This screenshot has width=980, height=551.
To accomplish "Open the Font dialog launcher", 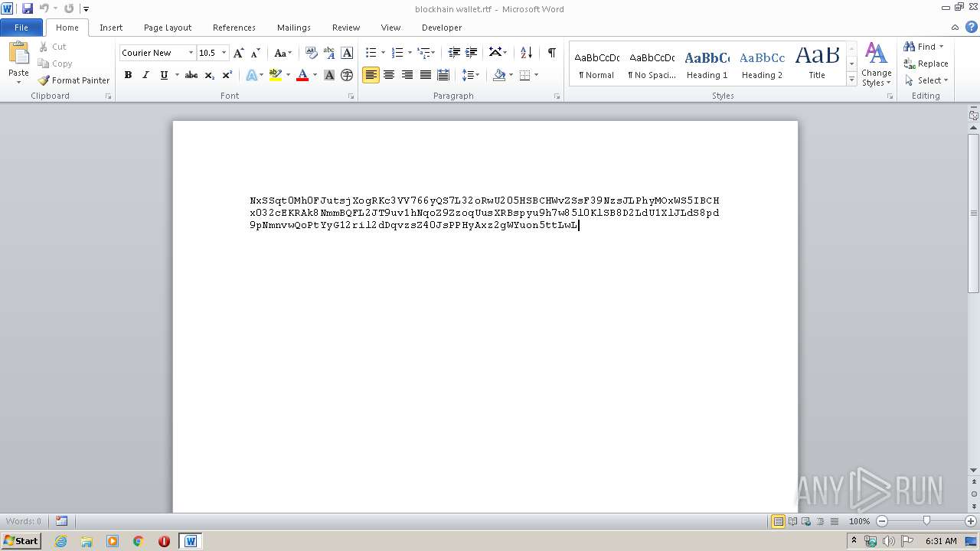I will (351, 96).
